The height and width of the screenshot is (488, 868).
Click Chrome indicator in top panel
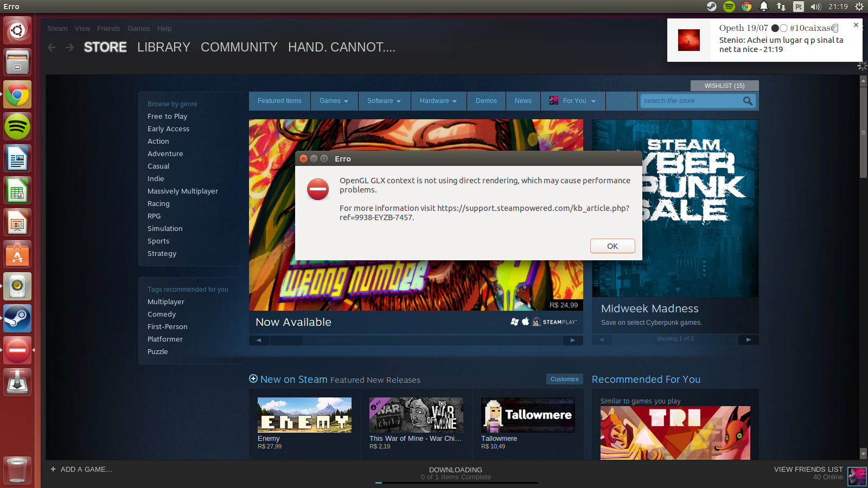[747, 7]
